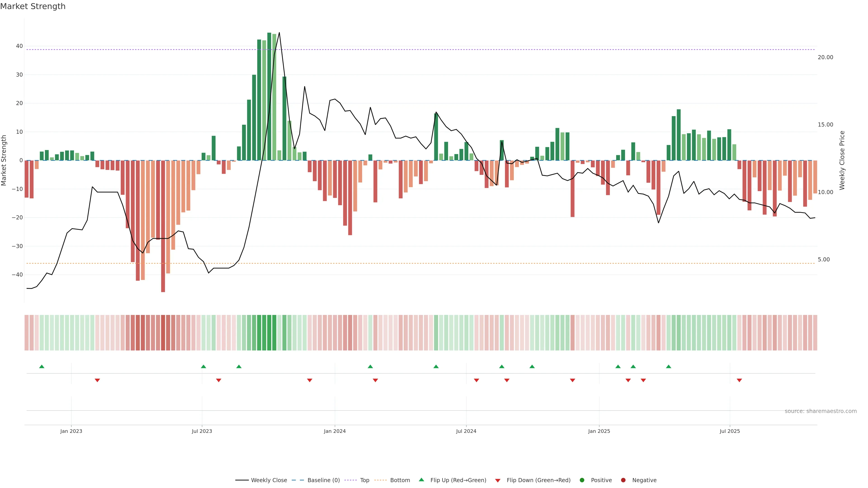
Task: Click the Market Strength chart title
Action: tap(33, 6)
